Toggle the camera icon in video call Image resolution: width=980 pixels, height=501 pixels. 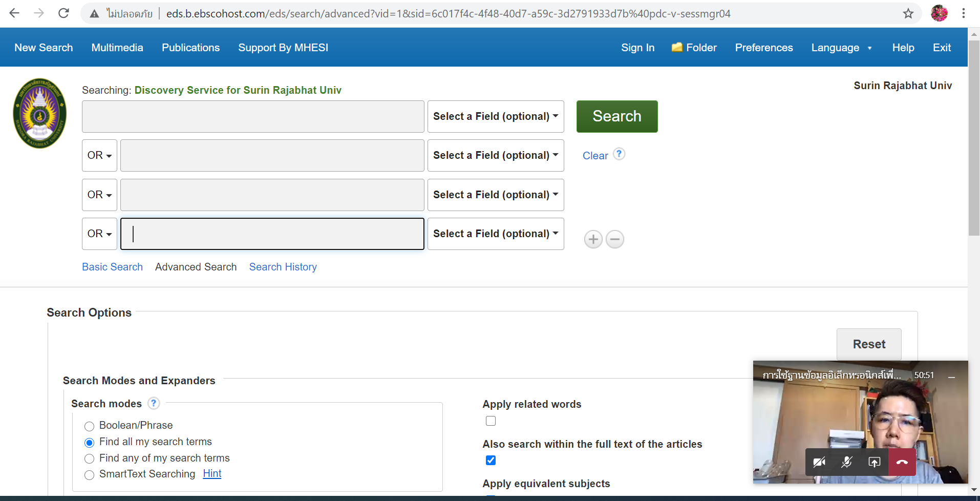(819, 462)
